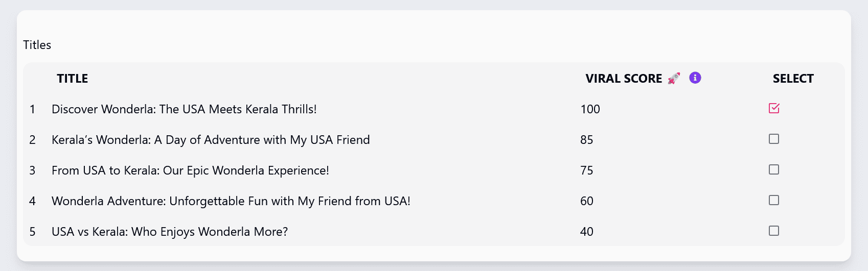Click the rocket emoji next to Viral Score

(674, 78)
